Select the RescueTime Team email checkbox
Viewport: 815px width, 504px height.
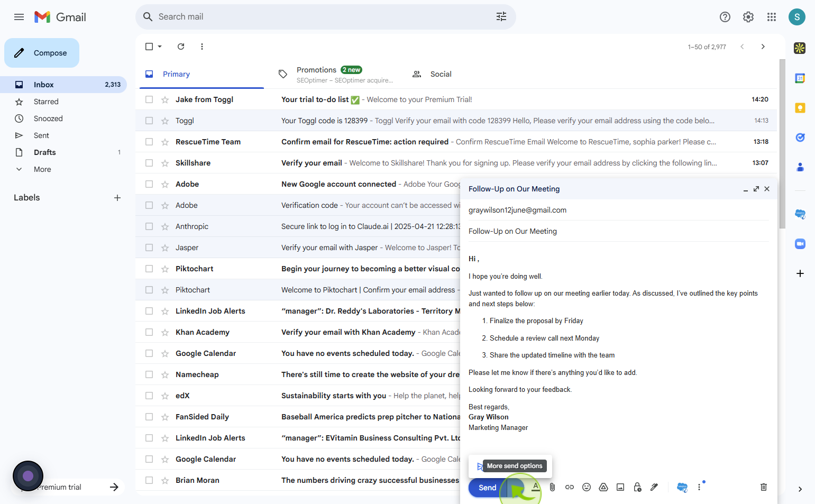click(149, 142)
